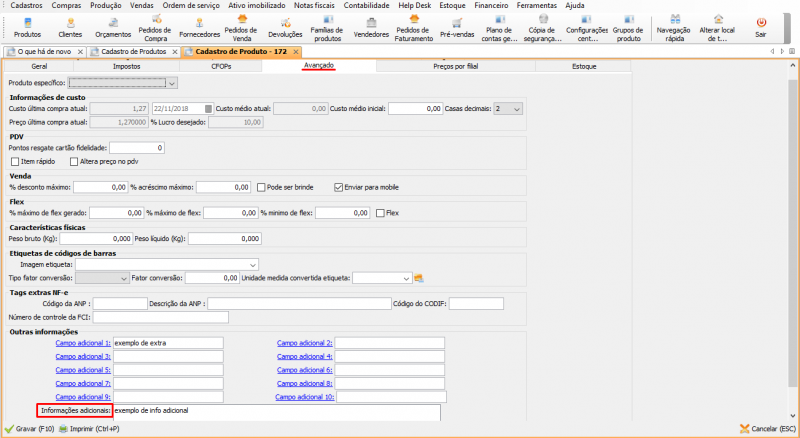
Task: Open Fornecedores toolbar icon
Action: [x=199, y=28]
